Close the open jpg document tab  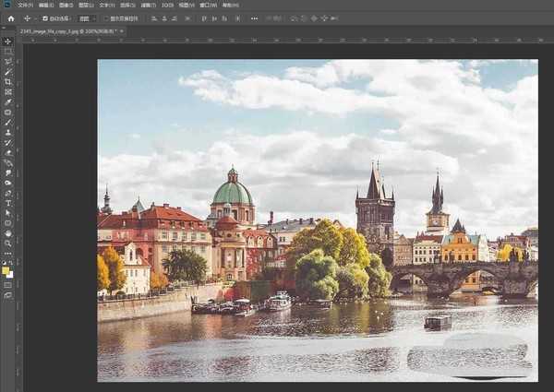point(122,30)
